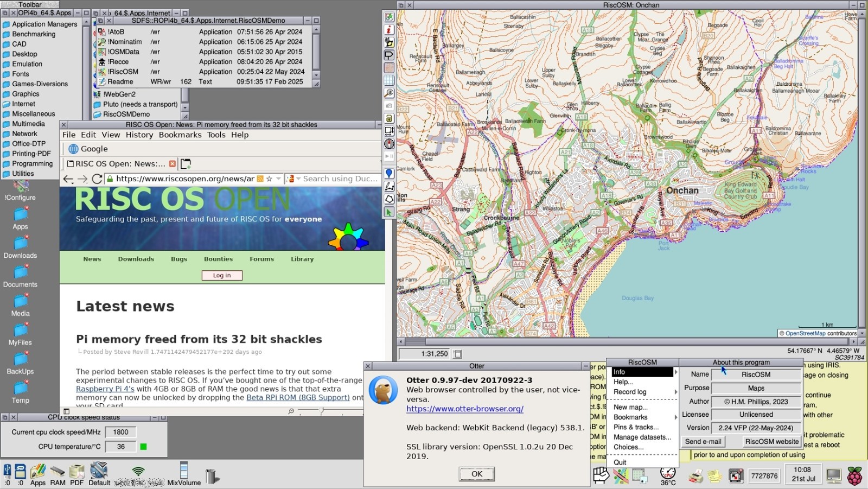Open the scale menu next to 1:31,250
868x489 pixels.
click(x=457, y=354)
